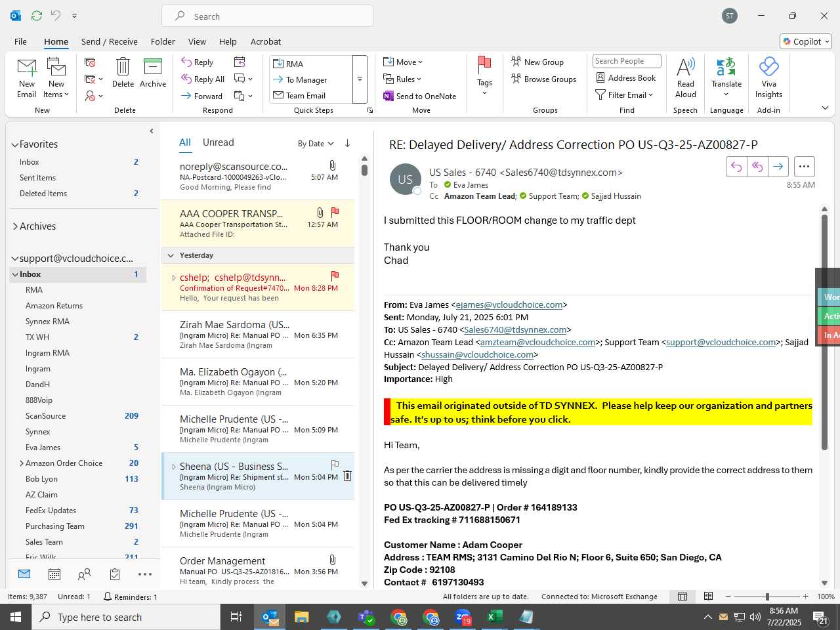Click forward arrow in reading pane header

coord(778,167)
